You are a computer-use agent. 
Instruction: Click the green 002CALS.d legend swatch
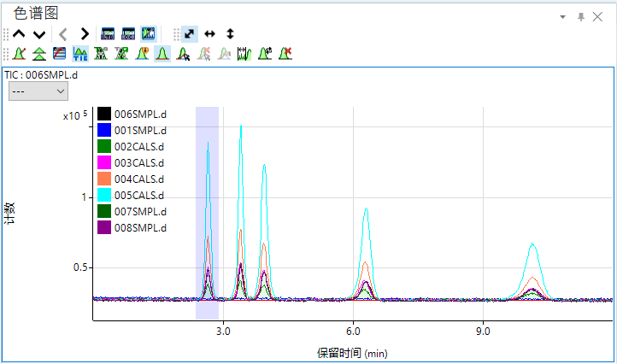[104, 146]
